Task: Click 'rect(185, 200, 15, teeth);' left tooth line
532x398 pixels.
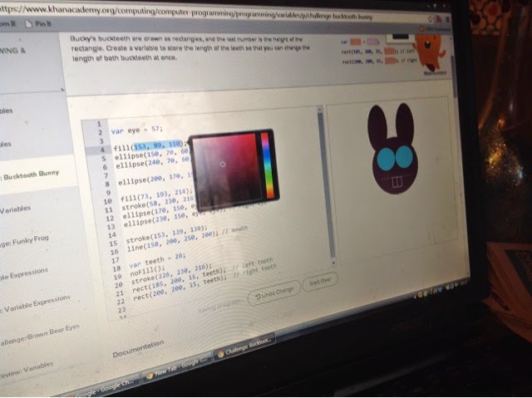Action: pyautogui.click(x=179, y=280)
